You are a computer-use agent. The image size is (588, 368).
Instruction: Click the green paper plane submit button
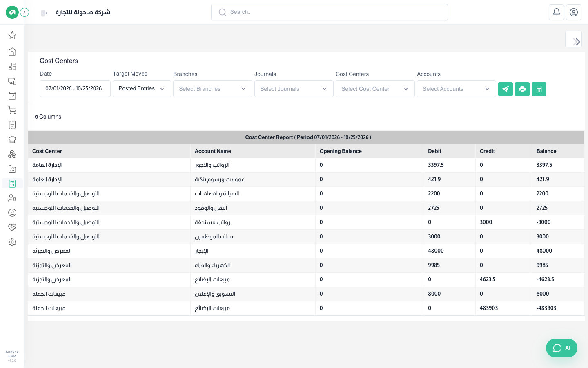(x=506, y=89)
